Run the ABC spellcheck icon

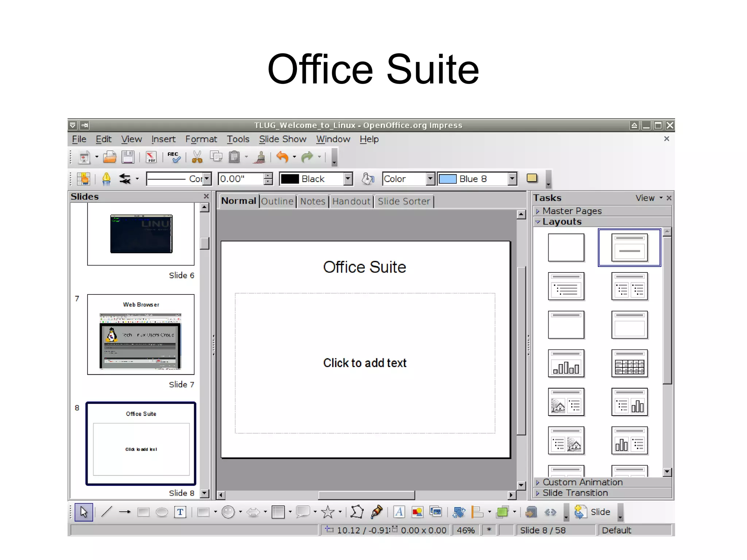pyautogui.click(x=174, y=157)
